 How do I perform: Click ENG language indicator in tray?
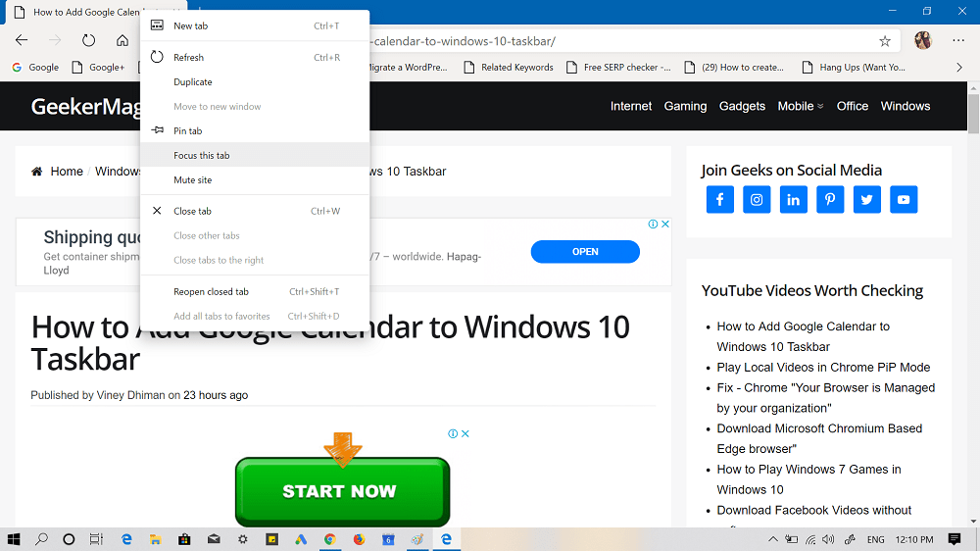[875, 539]
